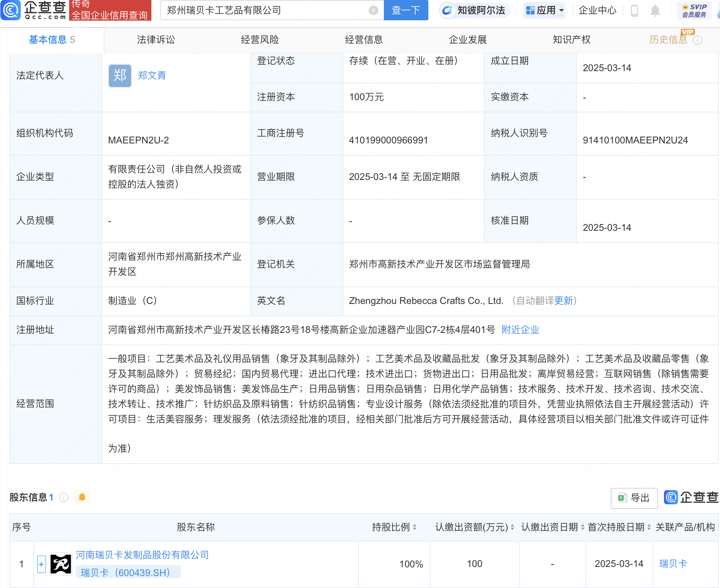Screen dimensions: 720x588
Task: Open the notification bell in header
Action: [x=655, y=10]
